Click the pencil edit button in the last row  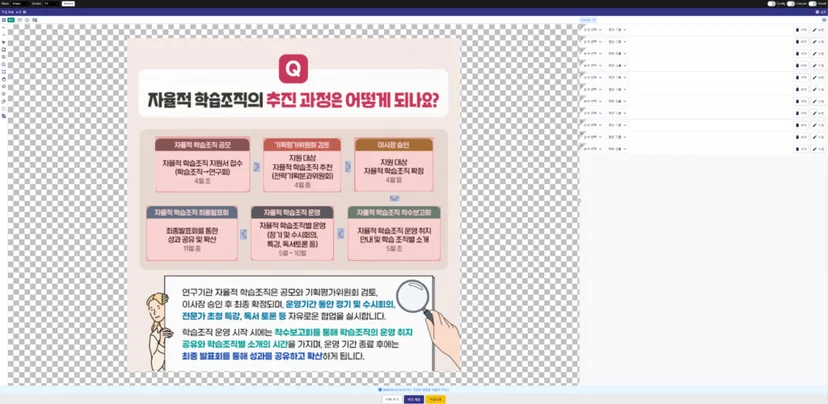pyautogui.click(x=817, y=149)
